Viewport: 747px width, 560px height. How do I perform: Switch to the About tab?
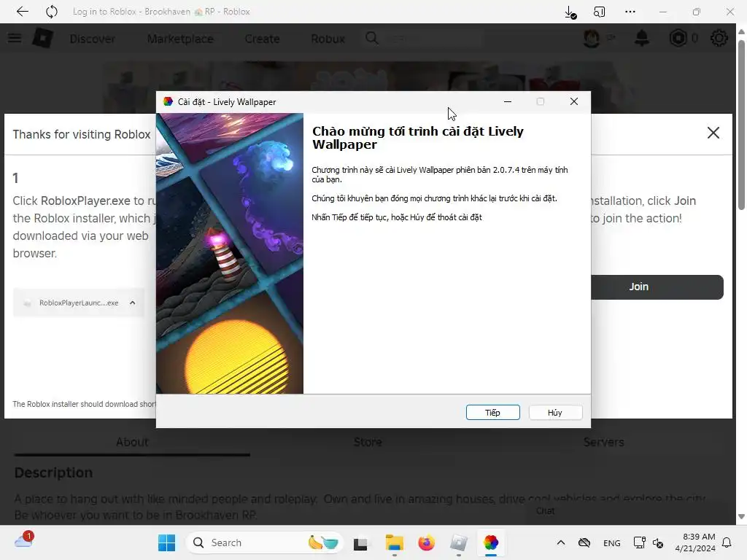tap(132, 443)
